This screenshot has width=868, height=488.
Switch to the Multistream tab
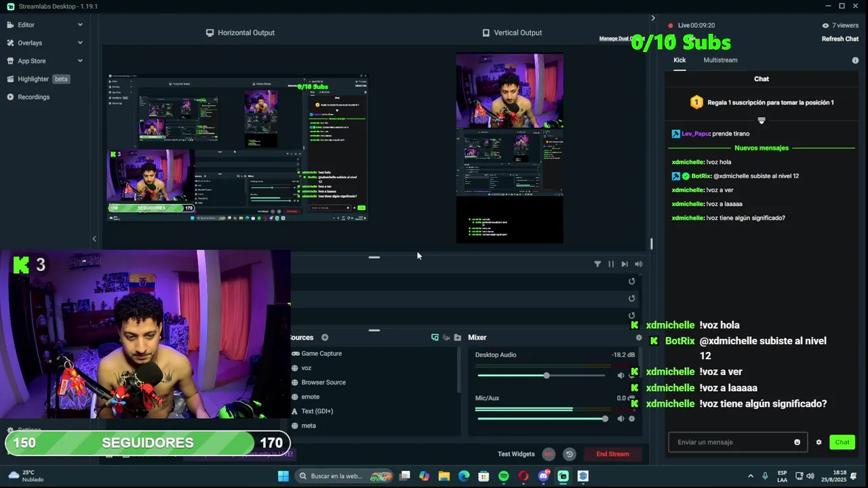click(x=720, y=60)
